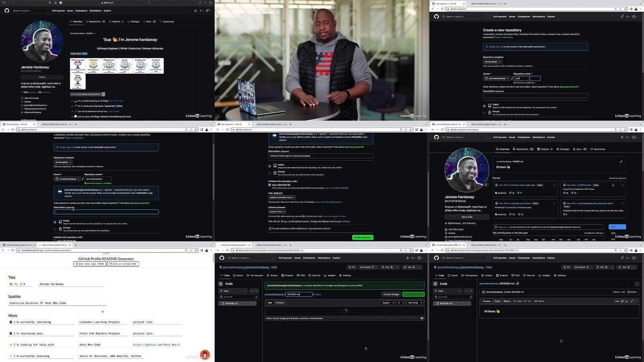
Task: Toggle the file tree panel icon in bottom-center frame
Action: click(221, 283)
